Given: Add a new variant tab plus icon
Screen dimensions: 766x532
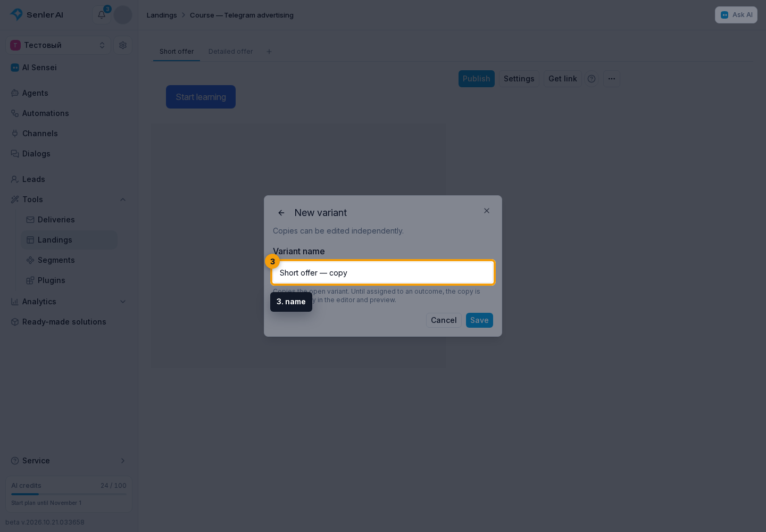Looking at the screenshot, I should pos(269,52).
